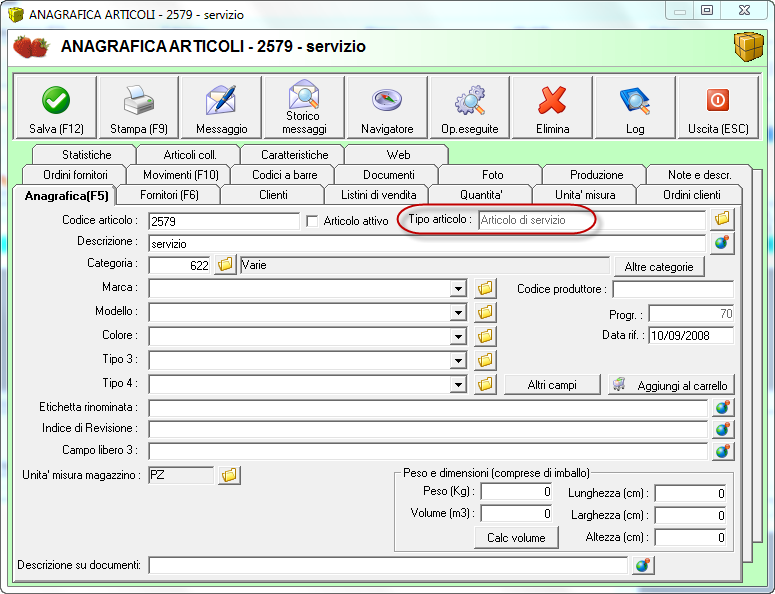The image size is (775, 594).
Task: Expand the Modello dropdown
Action: [x=459, y=312]
